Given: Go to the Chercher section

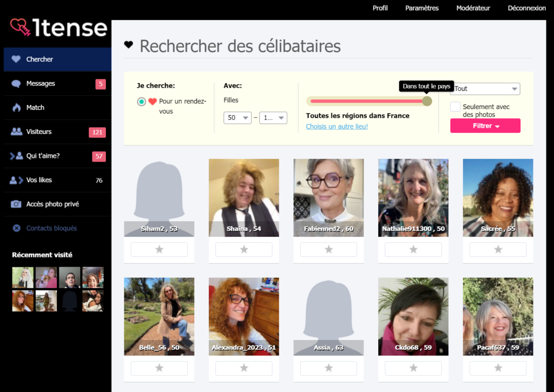Looking at the screenshot, I should [x=57, y=59].
